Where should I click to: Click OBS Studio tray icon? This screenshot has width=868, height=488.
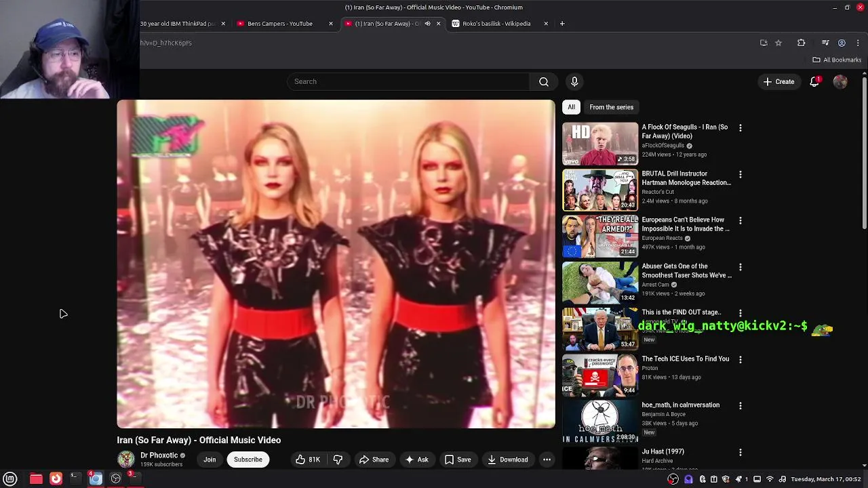(673, 479)
